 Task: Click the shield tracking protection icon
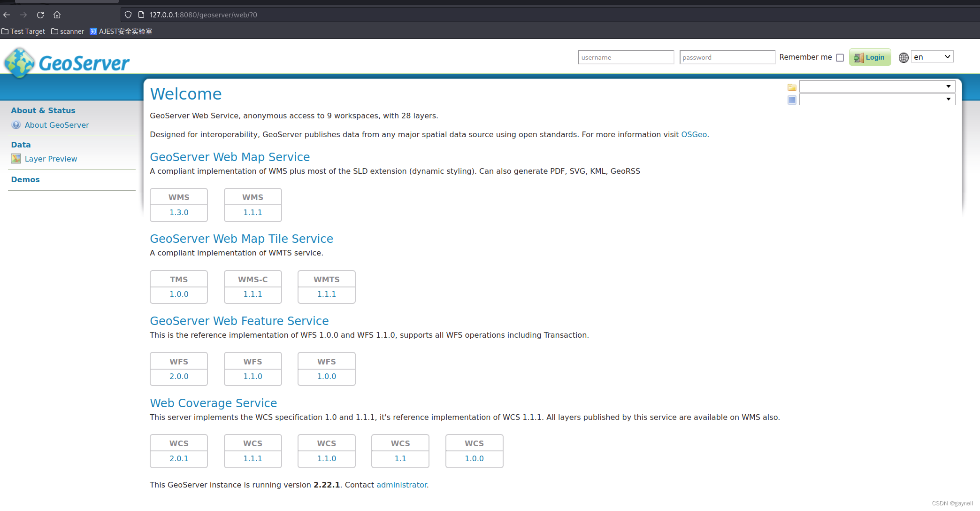pyautogui.click(x=128, y=15)
